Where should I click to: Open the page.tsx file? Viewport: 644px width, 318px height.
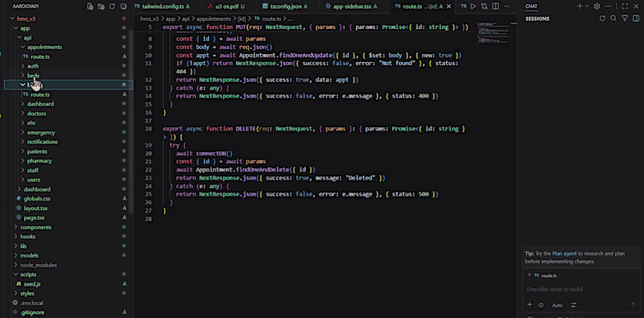pos(68,217)
